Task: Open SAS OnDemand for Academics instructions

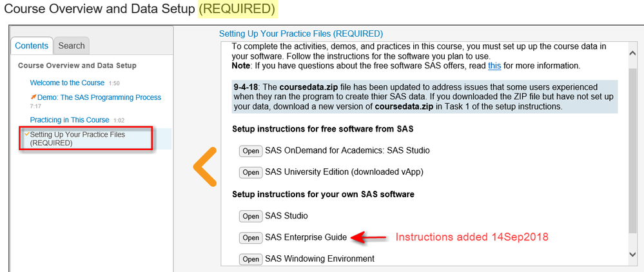Action: (250, 151)
